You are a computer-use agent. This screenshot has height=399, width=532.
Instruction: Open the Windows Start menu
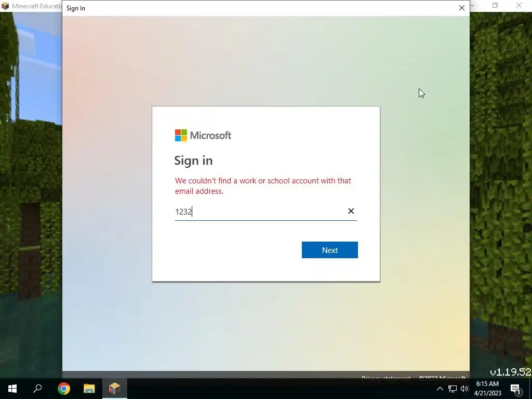tap(12, 389)
